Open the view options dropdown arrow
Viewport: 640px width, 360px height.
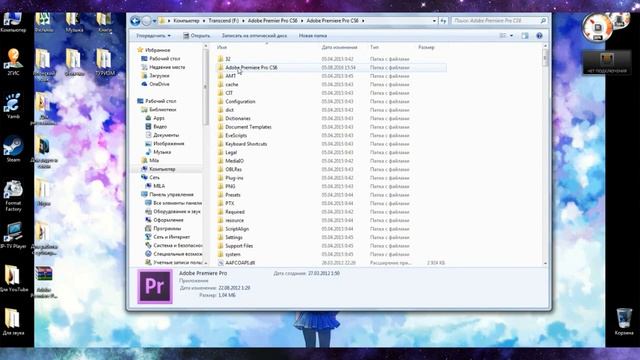tap(511, 36)
